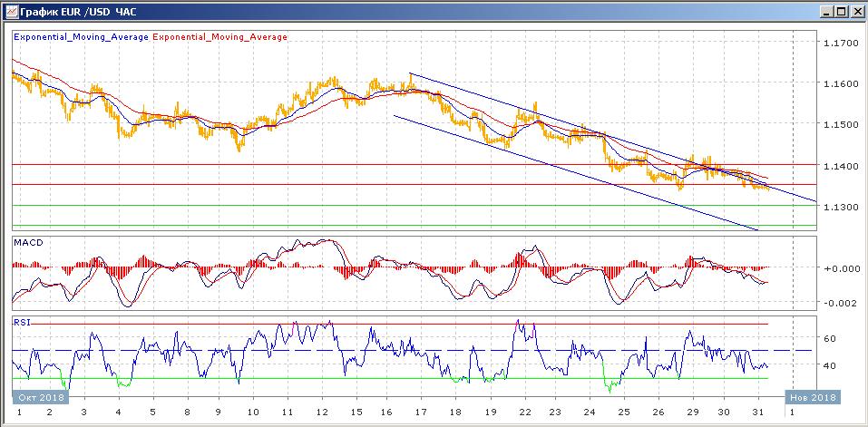Click the 1.1300 price axis label
Screen dimensions: 868x427
point(838,208)
